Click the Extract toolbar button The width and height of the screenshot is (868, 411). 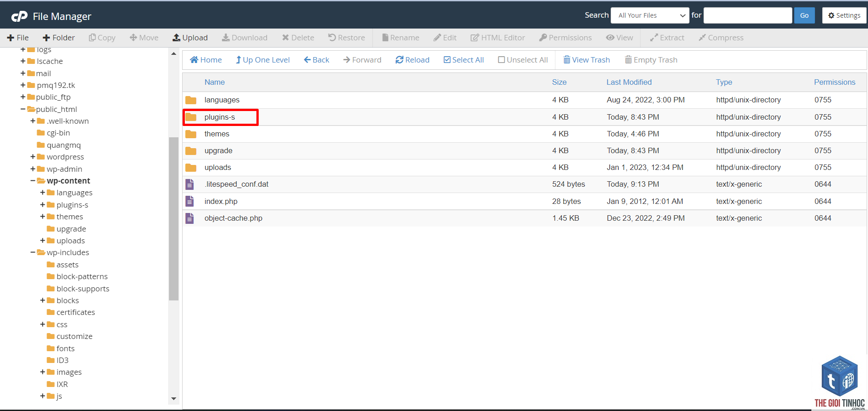pos(667,38)
